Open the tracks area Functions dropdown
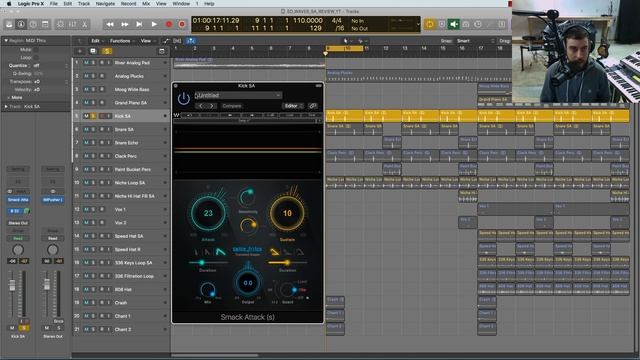 pyautogui.click(x=122, y=41)
